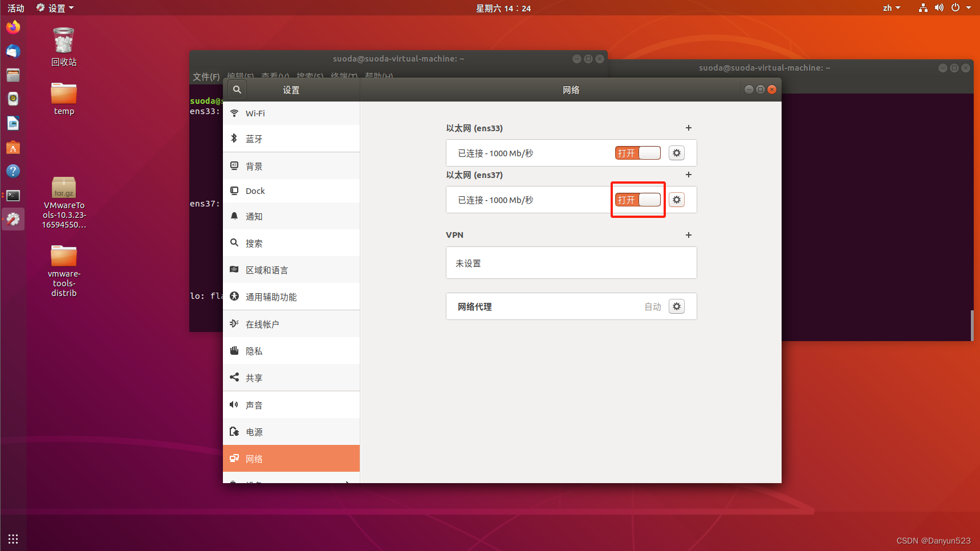The image size is (980, 551).
Task: Open Help from the dock
Action: (13, 171)
